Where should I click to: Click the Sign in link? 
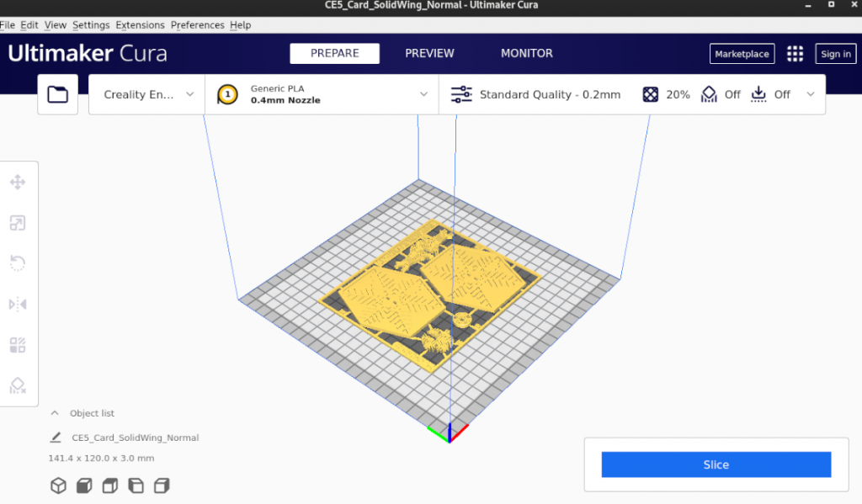tap(835, 53)
